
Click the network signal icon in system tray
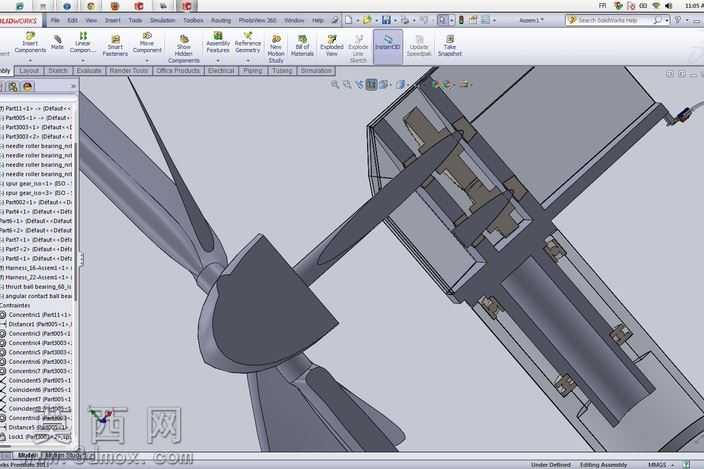click(x=656, y=5)
